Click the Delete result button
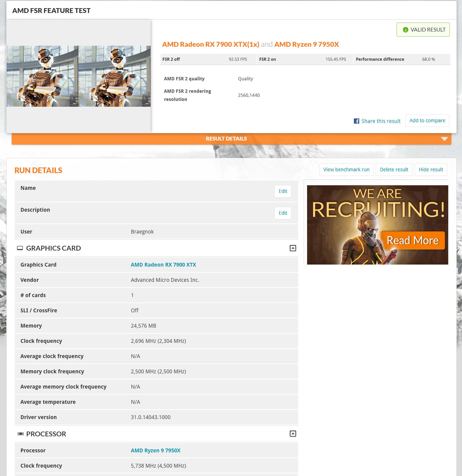 [x=394, y=170]
